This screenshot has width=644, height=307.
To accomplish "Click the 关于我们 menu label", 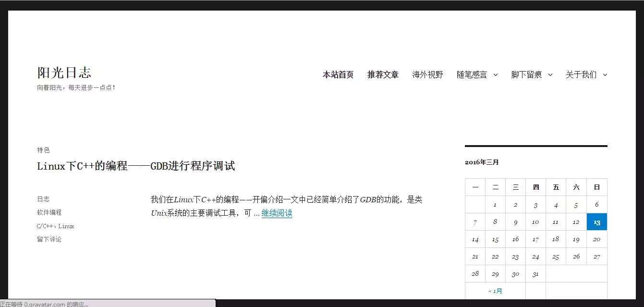I will 581,75.
